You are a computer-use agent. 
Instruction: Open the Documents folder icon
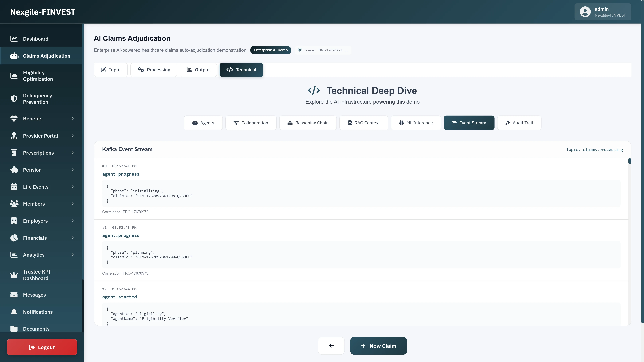point(14,329)
